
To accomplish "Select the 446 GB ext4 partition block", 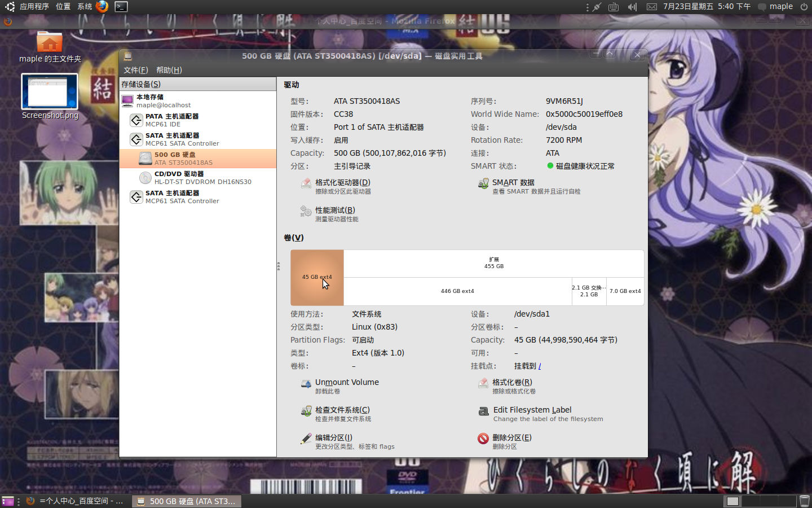I will 458,291.
